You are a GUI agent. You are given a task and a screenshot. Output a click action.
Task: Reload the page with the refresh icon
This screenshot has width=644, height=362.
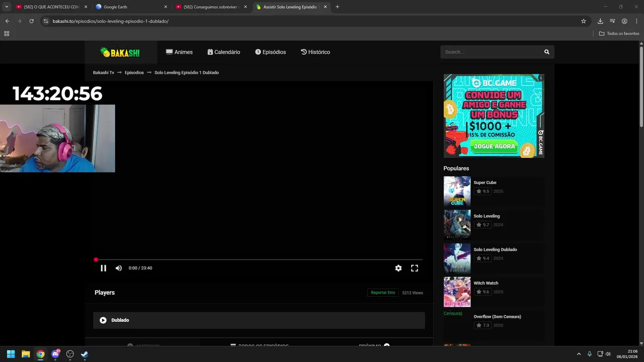[x=31, y=21]
